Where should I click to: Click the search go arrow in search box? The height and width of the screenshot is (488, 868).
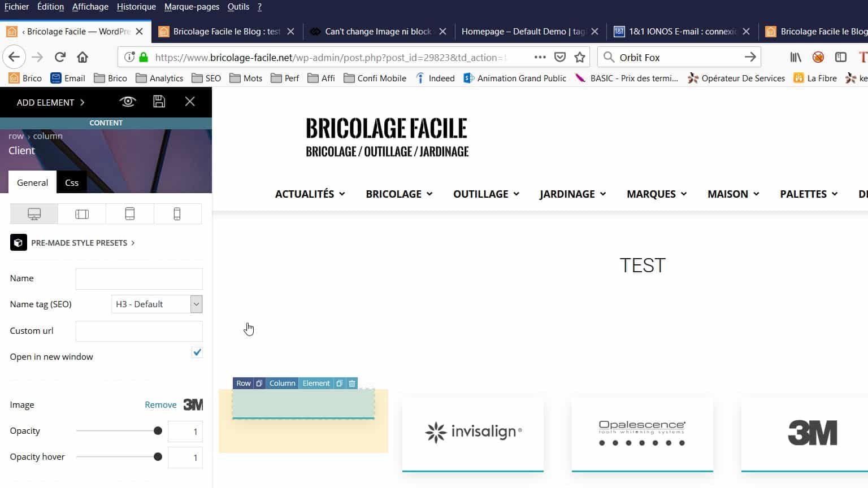tap(750, 57)
